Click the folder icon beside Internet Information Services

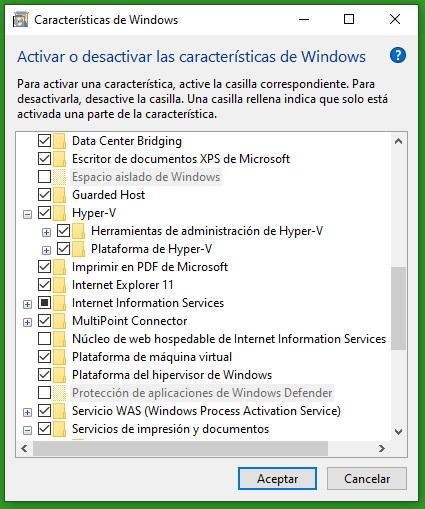[60, 303]
